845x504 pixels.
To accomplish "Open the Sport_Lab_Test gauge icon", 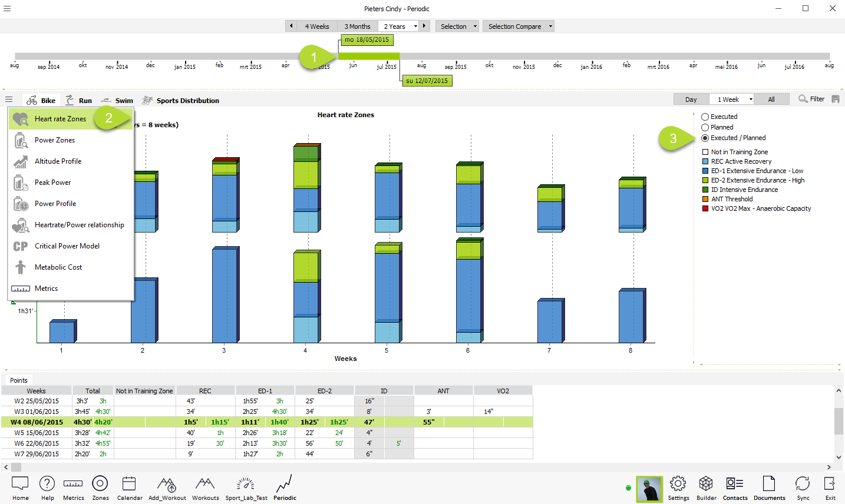I will [246, 484].
